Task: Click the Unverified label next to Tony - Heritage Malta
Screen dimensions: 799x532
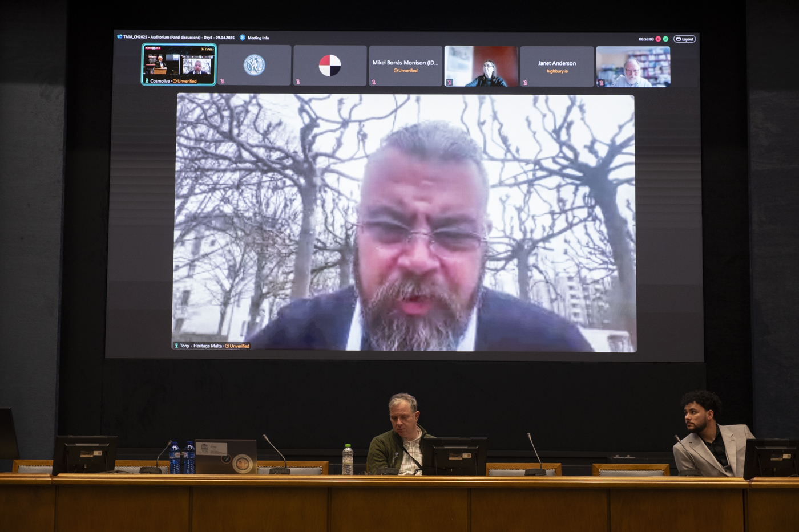Action: point(239,346)
